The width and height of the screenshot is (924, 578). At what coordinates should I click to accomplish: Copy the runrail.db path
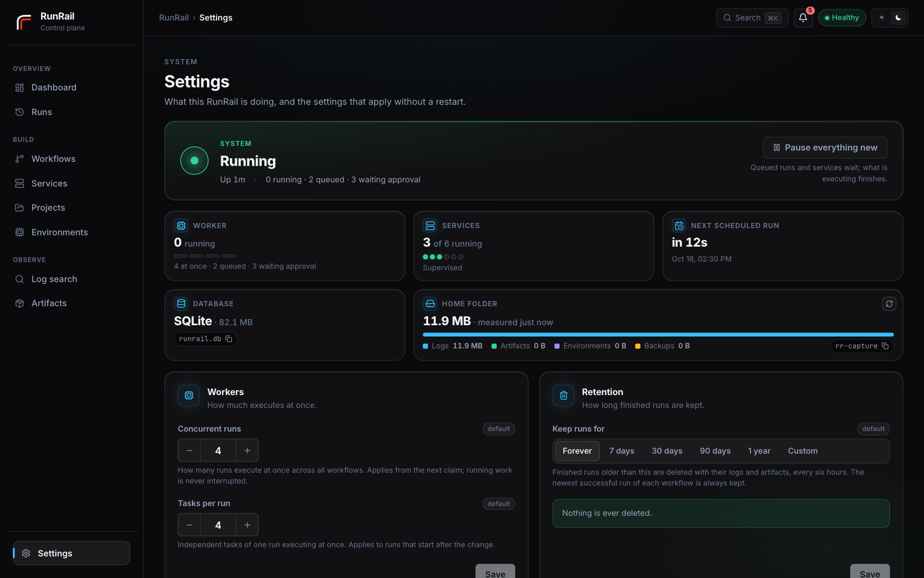point(229,339)
